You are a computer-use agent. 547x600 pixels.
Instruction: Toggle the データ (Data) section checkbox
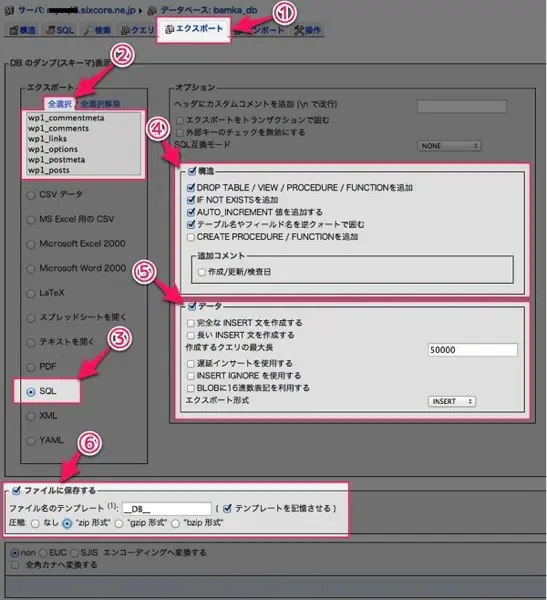(x=192, y=306)
